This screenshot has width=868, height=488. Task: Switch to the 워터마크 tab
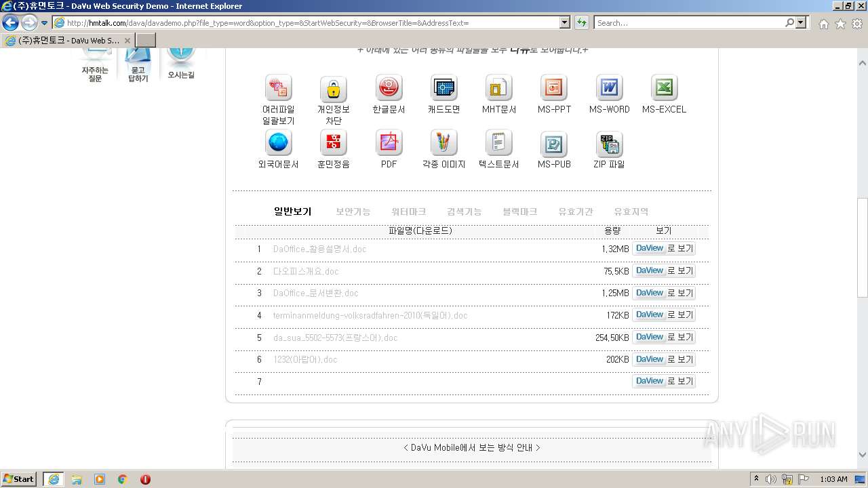click(409, 211)
